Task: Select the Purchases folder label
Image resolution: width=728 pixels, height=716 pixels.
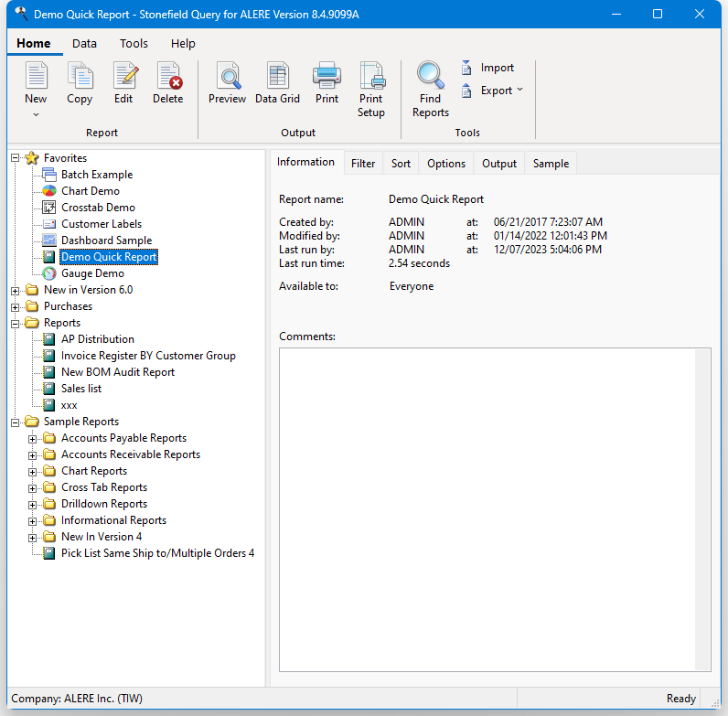Action: click(x=69, y=306)
